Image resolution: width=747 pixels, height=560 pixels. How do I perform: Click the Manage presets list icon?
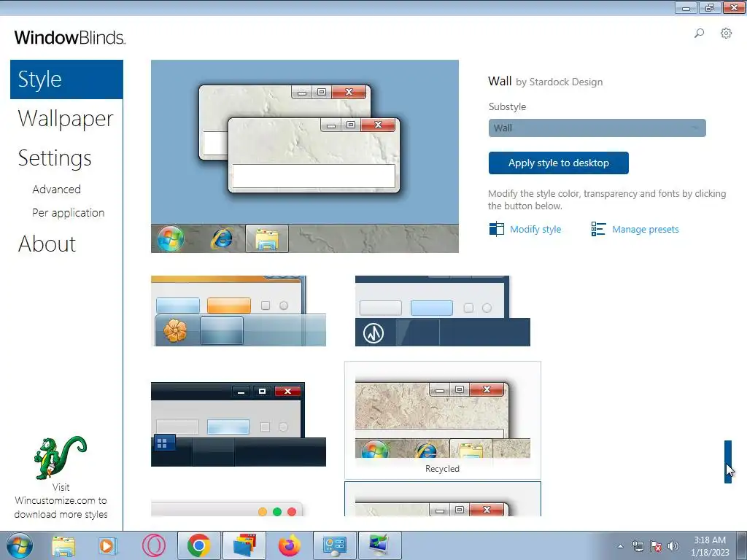tap(598, 229)
